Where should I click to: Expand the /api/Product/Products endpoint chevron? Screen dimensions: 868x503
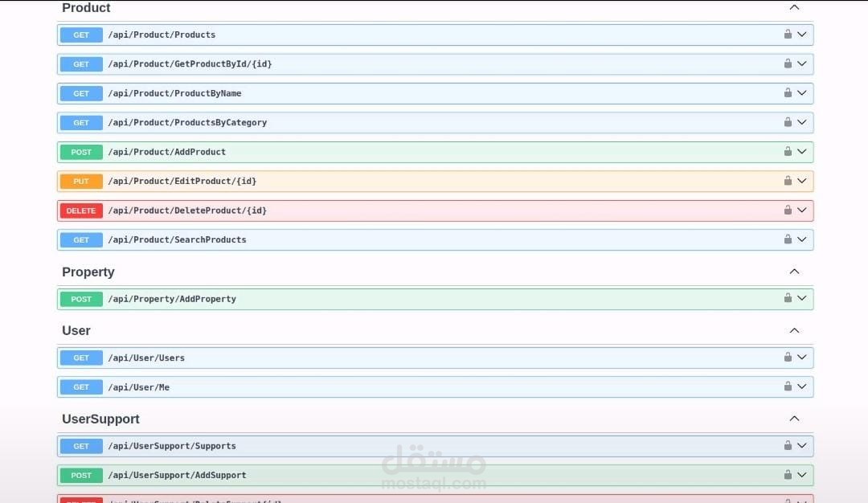(x=801, y=35)
